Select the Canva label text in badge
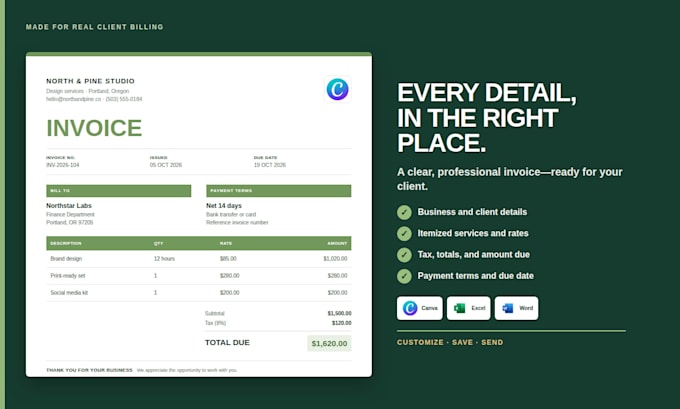This screenshot has width=680, height=409. pos(429,308)
